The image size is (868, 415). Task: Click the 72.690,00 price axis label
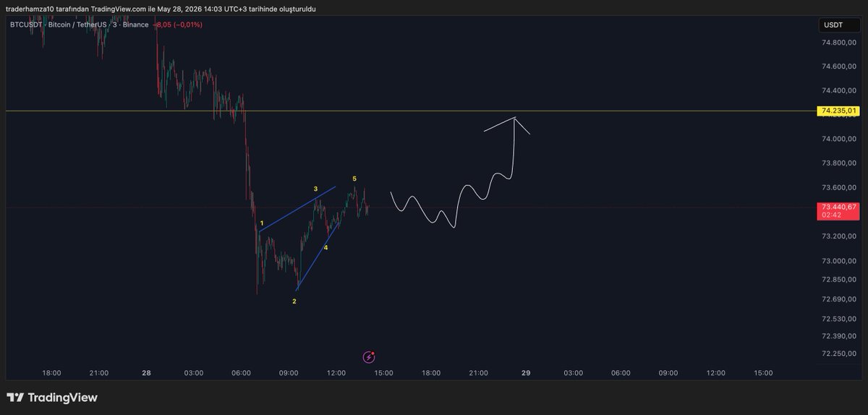839,299
